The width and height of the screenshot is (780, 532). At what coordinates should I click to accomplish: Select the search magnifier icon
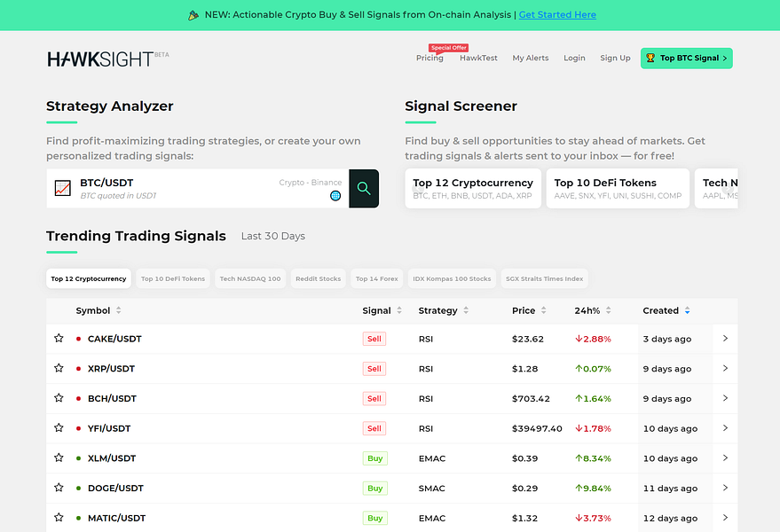(x=363, y=188)
